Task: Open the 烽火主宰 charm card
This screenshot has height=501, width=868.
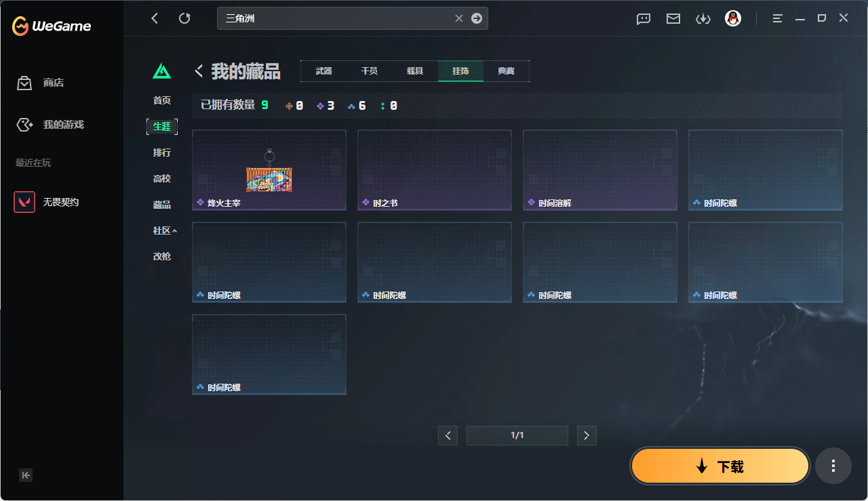Action: (269, 170)
